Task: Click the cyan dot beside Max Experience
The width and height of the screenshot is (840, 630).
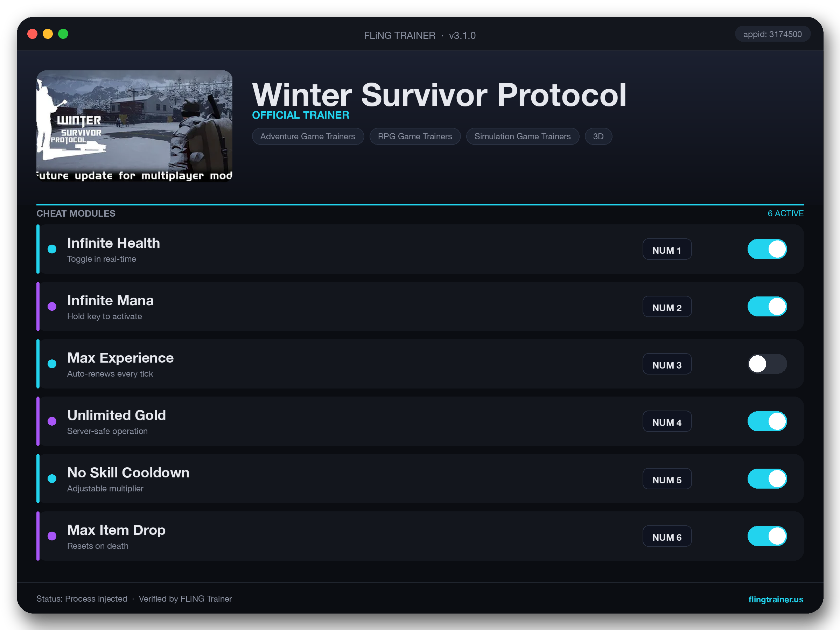Action: click(x=52, y=364)
